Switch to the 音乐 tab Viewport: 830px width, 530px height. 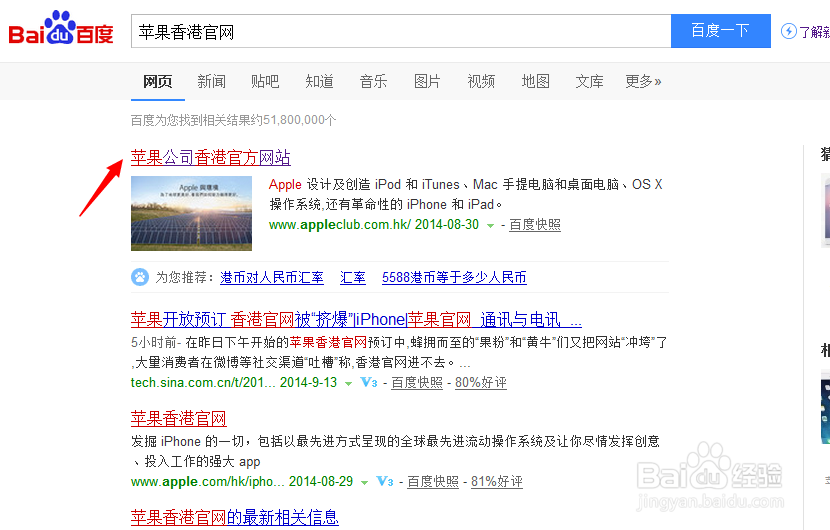coord(373,81)
